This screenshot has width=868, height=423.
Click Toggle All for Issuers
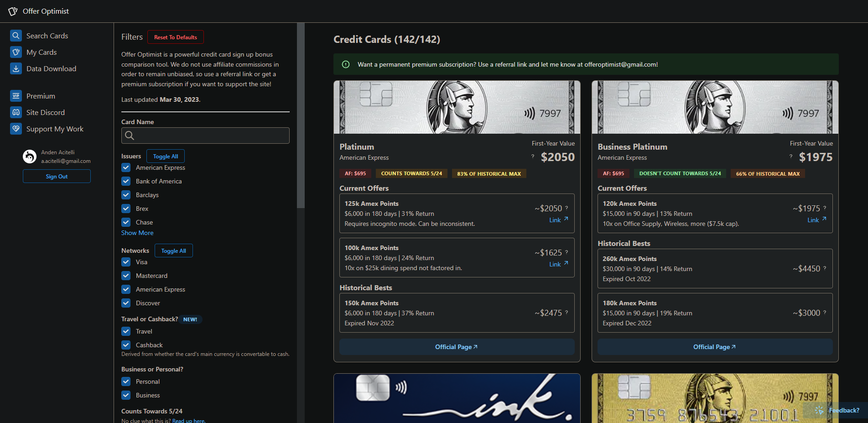click(x=166, y=156)
